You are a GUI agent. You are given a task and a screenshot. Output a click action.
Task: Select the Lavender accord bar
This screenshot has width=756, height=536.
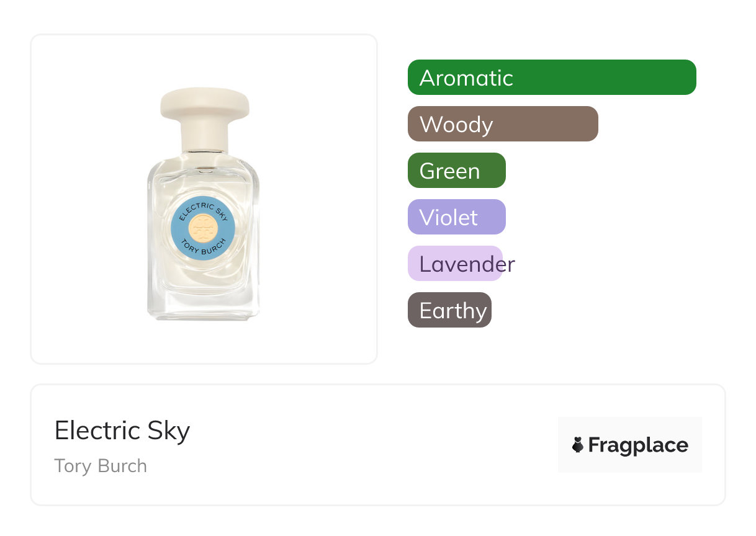click(455, 264)
